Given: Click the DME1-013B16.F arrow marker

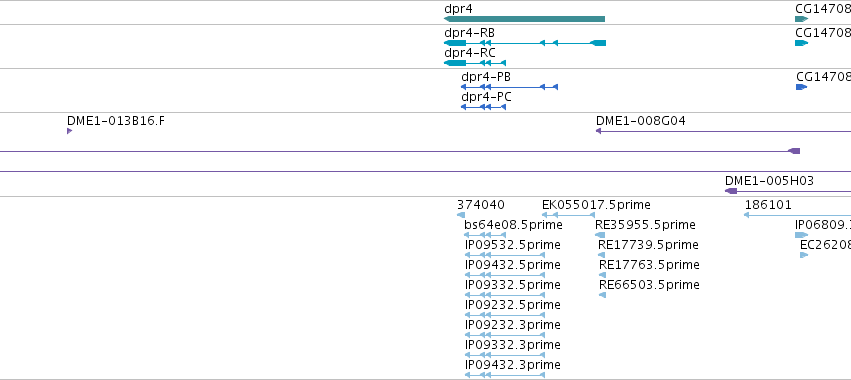Looking at the screenshot, I should pos(69,131).
